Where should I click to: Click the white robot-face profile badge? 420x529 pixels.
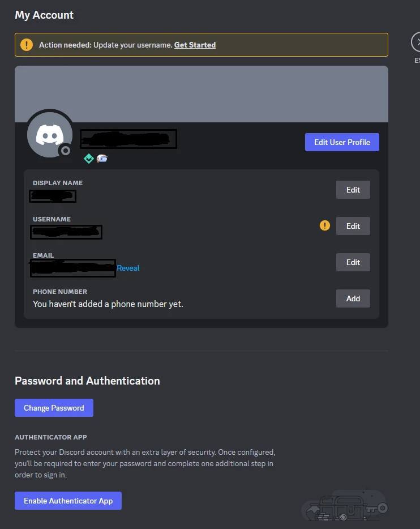coord(102,159)
